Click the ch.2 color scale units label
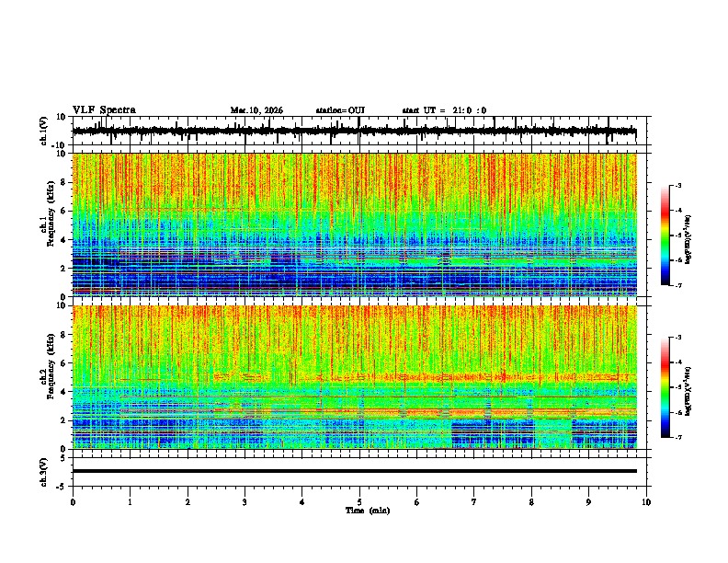Screen dimensions: 728x563 coord(688,391)
